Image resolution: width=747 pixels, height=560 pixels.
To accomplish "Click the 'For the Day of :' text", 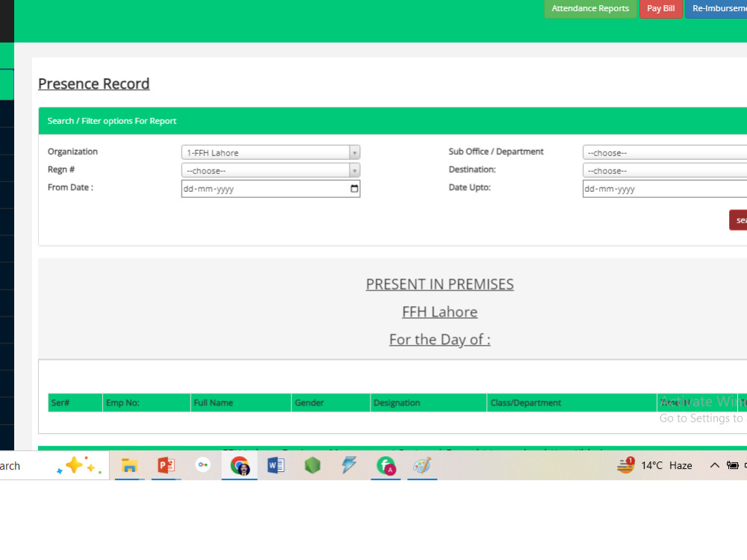I will (x=440, y=340).
